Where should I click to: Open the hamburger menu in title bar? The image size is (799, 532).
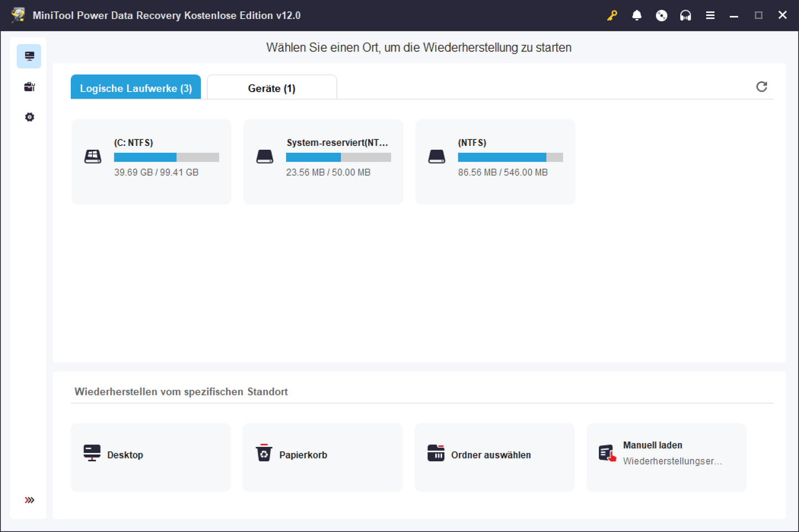710,15
